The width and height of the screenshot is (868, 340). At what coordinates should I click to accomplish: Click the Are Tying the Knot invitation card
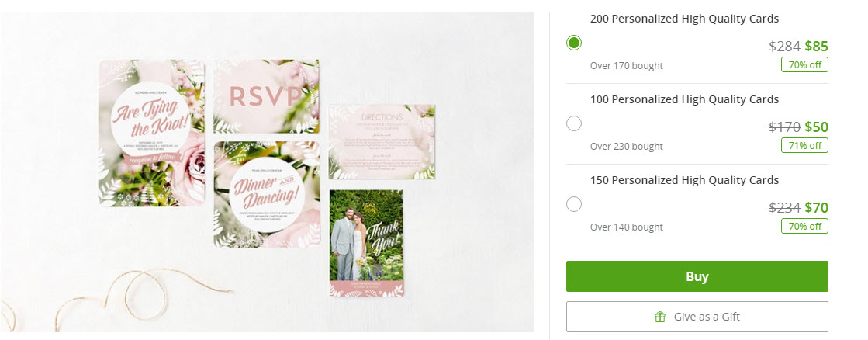152,133
